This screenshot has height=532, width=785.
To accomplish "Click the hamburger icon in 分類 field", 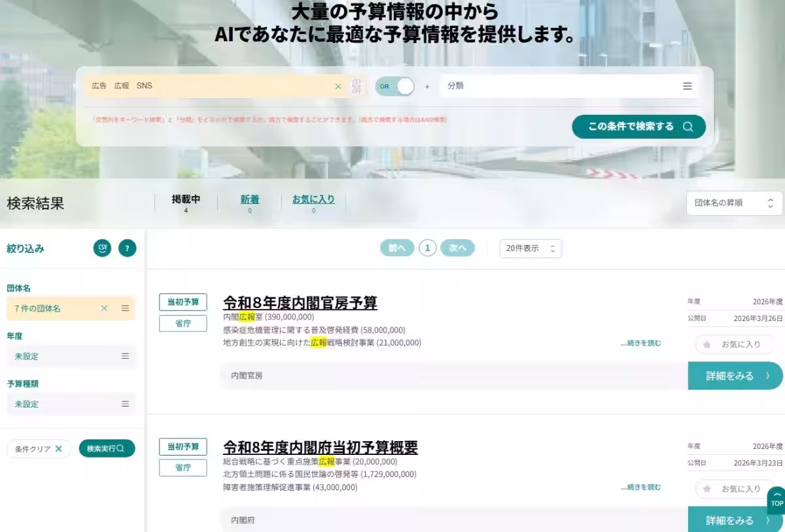I will tap(688, 86).
